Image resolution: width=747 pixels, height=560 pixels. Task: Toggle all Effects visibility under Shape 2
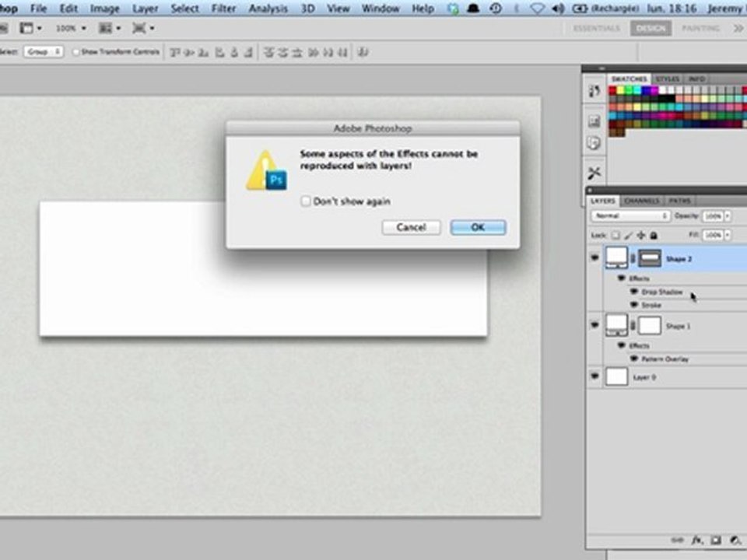pos(621,278)
